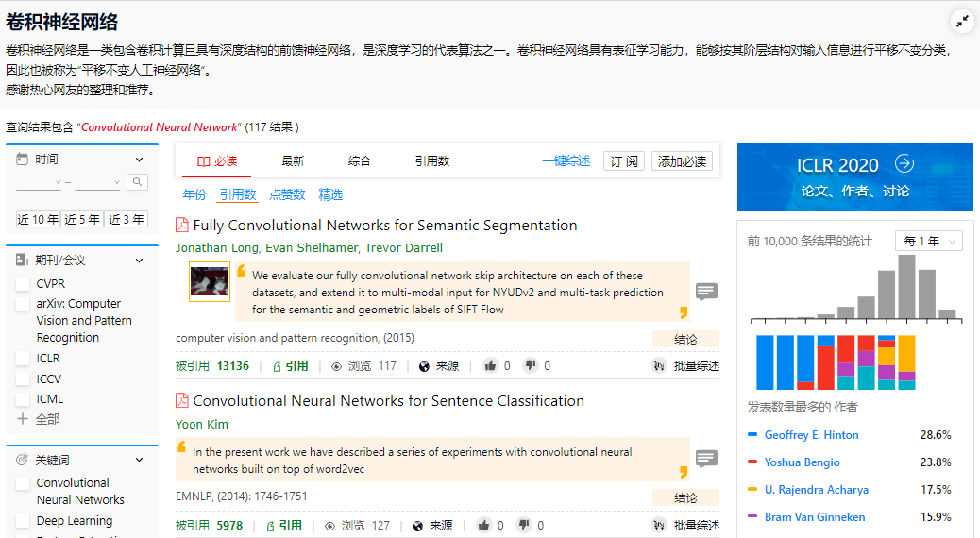Collapse the 期刊/会议 filter section

click(x=140, y=261)
